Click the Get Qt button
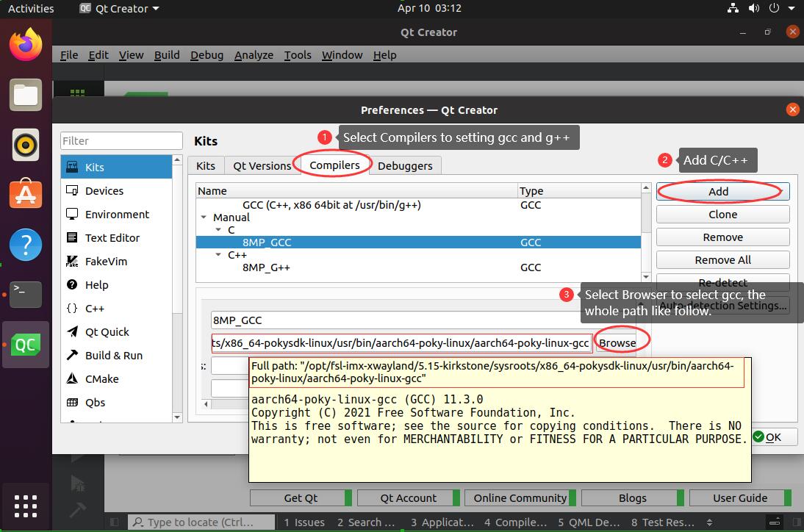804x532 pixels. click(301, 497)
